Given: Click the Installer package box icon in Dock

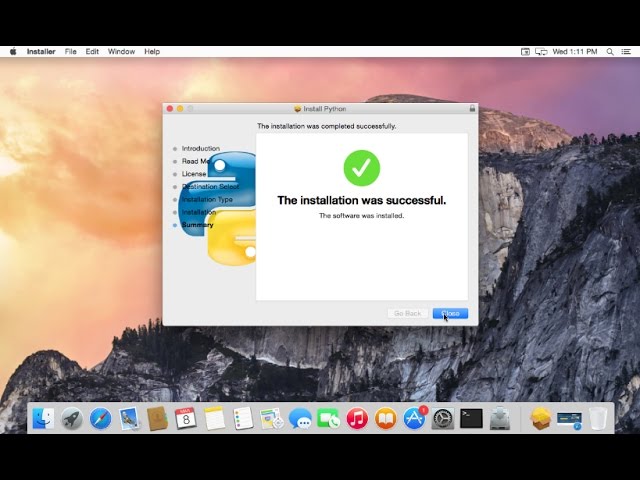Looking at the screenshot, I should click(540, 418).
